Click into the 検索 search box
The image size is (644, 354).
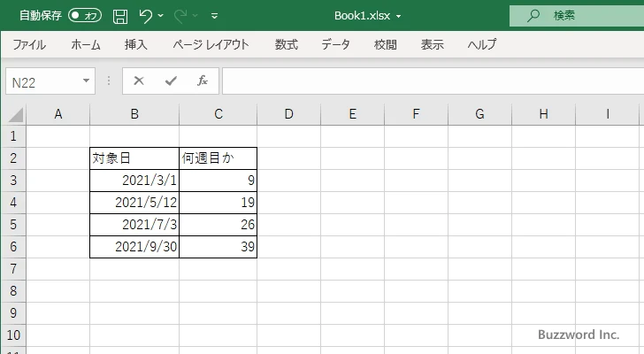click(x=577, y=16)
